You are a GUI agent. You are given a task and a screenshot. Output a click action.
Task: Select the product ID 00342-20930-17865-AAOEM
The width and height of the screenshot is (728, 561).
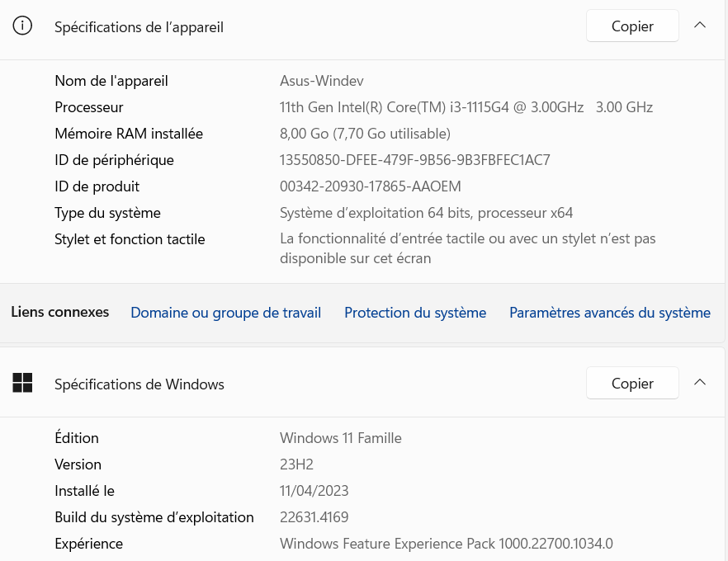point(370,186)
